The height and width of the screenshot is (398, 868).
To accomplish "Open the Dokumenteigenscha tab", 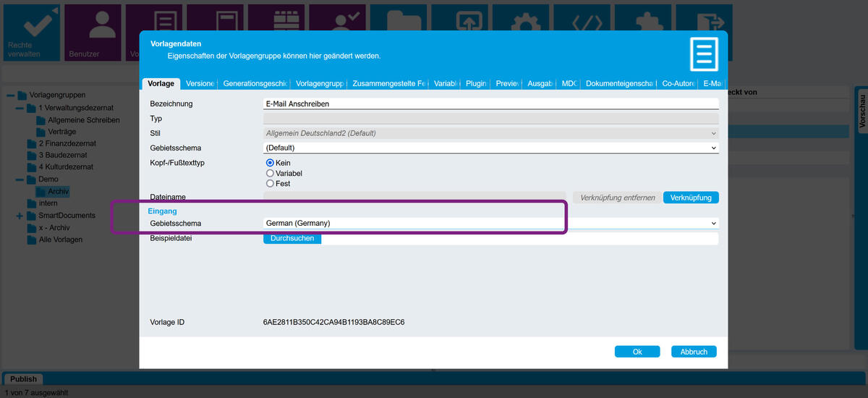I will click(x=620, y=84).
